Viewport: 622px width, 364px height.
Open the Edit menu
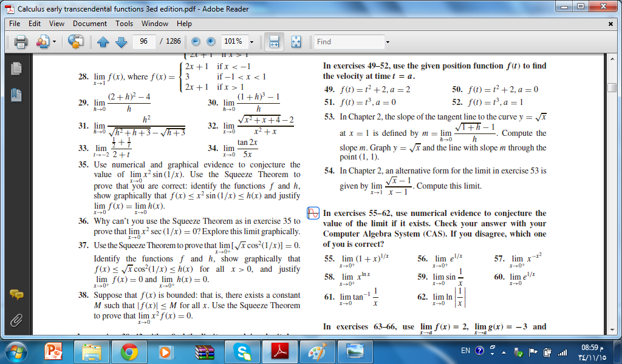[x=35, y=24]
